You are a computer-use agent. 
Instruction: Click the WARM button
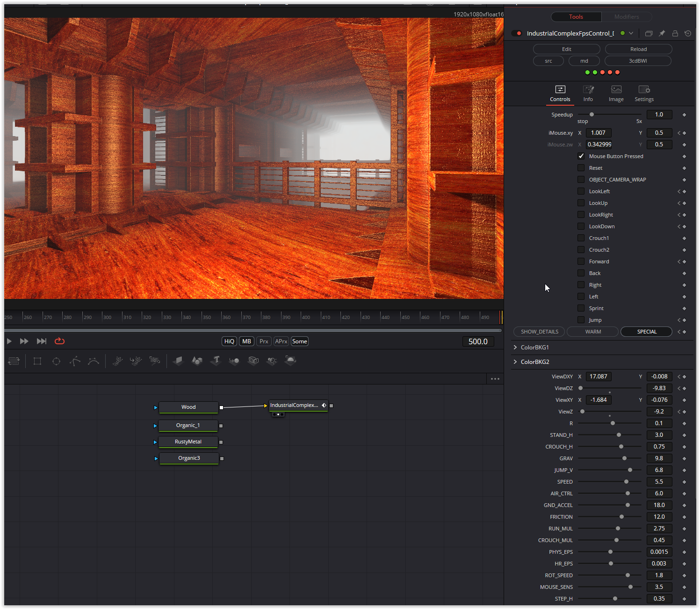pyautogui.click(x=593, y=332)
